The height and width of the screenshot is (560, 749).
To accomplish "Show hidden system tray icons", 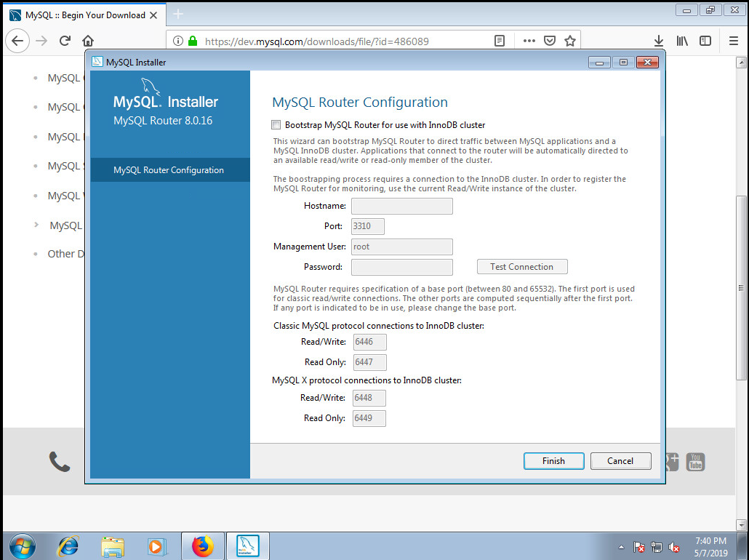I will 621,547.
